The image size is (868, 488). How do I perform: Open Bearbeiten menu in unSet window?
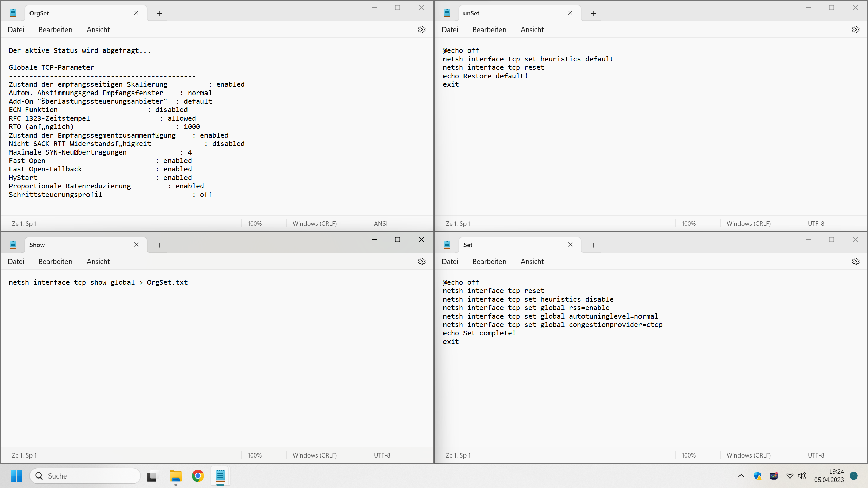489,29
